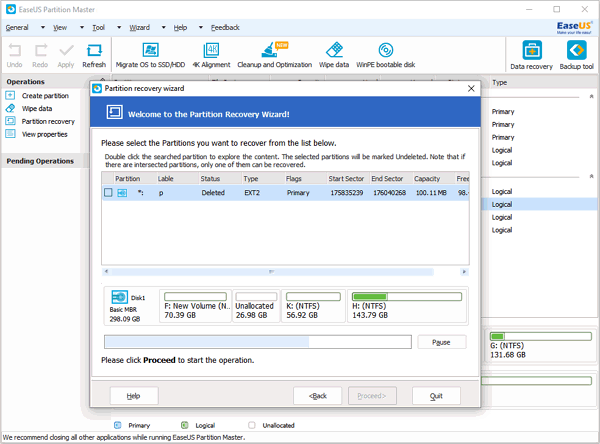Open the Wizard menu
Viewport: 600px width, 444px height.
pos(140,28)
